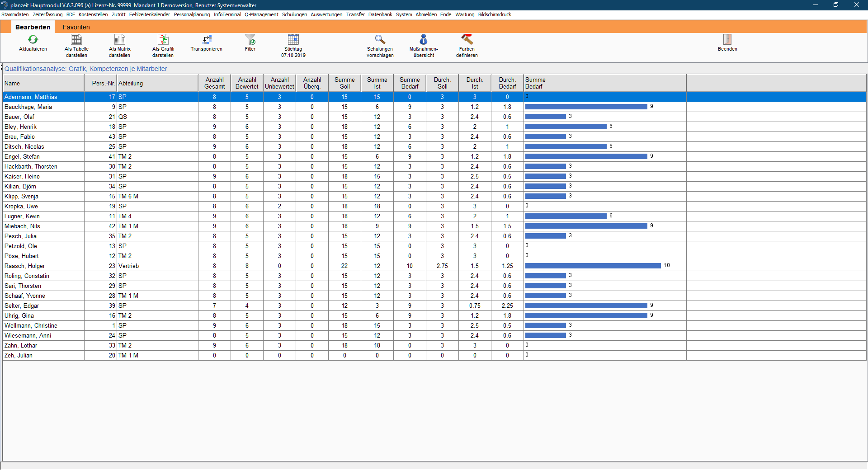Click Schulungen vorschlagen magnifier icon
Screen dimensions: 868x470
click(x=380, y=40)
